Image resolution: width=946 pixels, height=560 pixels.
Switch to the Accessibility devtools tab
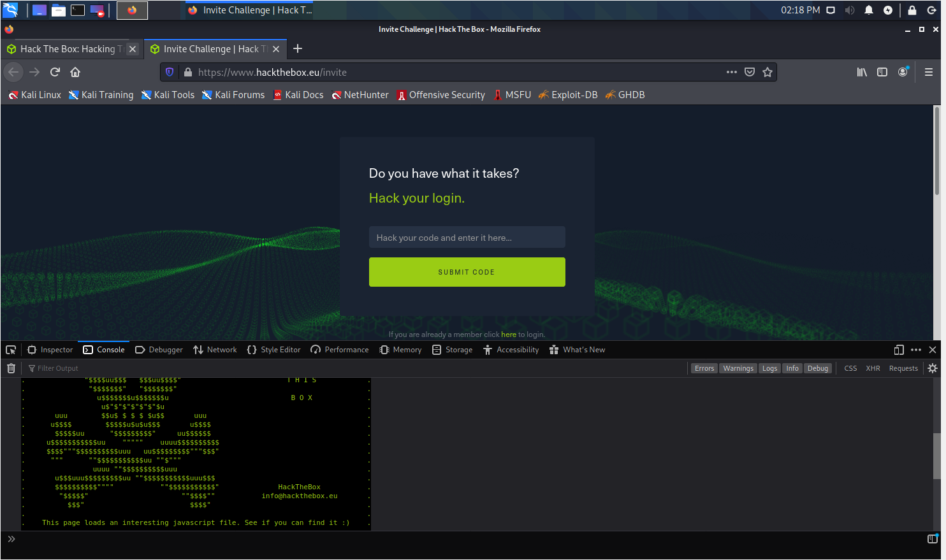(511, 350)
